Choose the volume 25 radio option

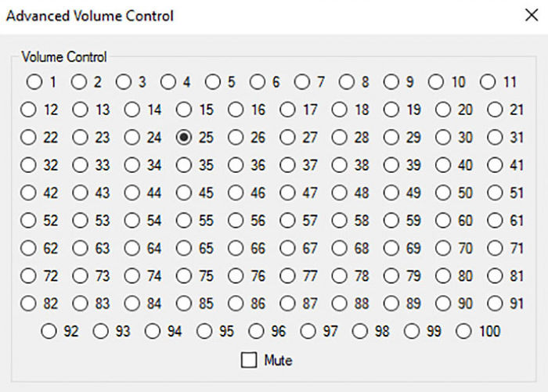184,137
